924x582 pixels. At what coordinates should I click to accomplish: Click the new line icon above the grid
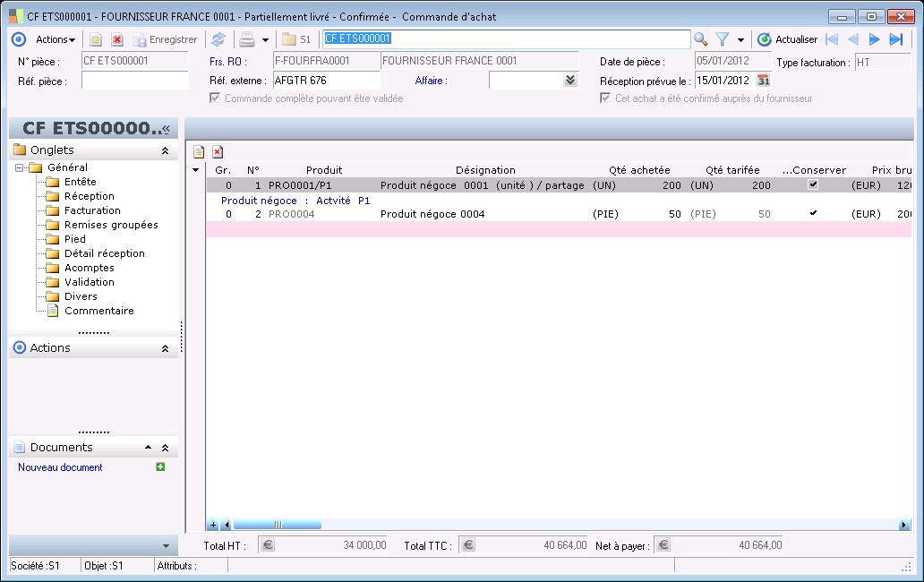coord(200,152)
